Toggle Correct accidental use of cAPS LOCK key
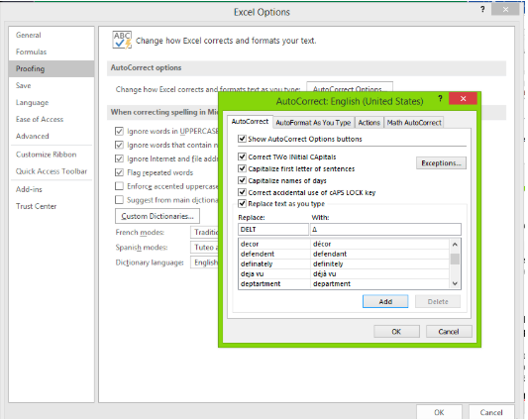This screenshot has height=420, width=528. 242,192
